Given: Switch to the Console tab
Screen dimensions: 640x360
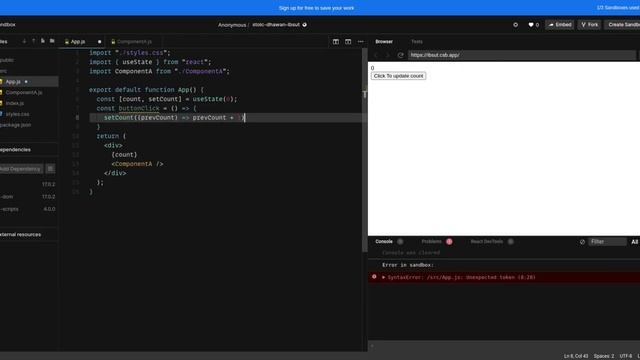Looking at the screenshot, I should [384, 242].
